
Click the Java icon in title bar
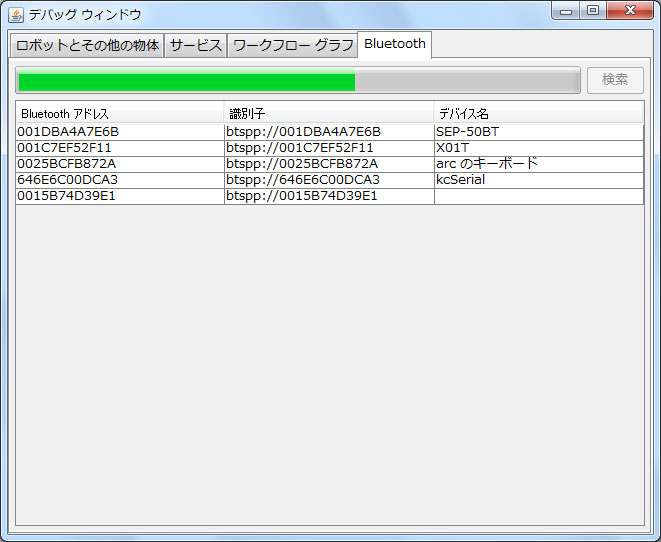coord(16,14)
